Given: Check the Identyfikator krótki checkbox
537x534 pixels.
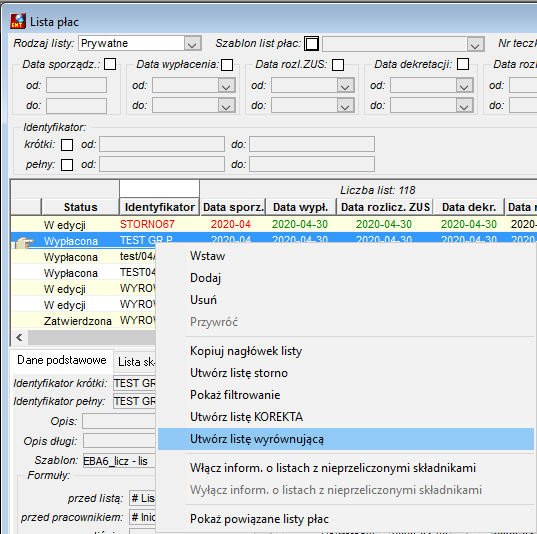Looking at the screenshot, I should click(x=67, y=145).
